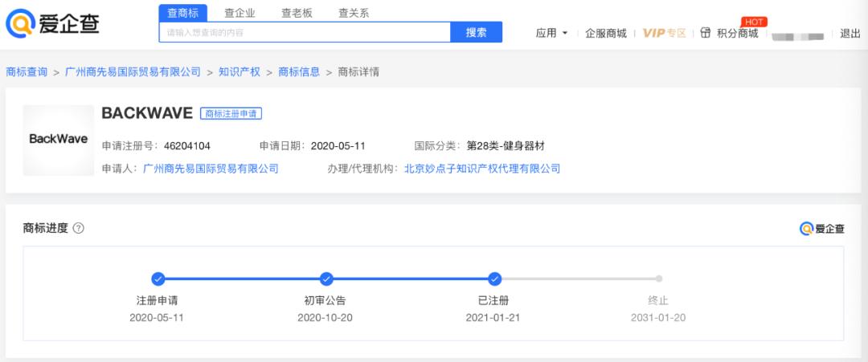Click the 已注册 checkmark step marker
The width and height of the screenshot is (868, 362).
495,279
